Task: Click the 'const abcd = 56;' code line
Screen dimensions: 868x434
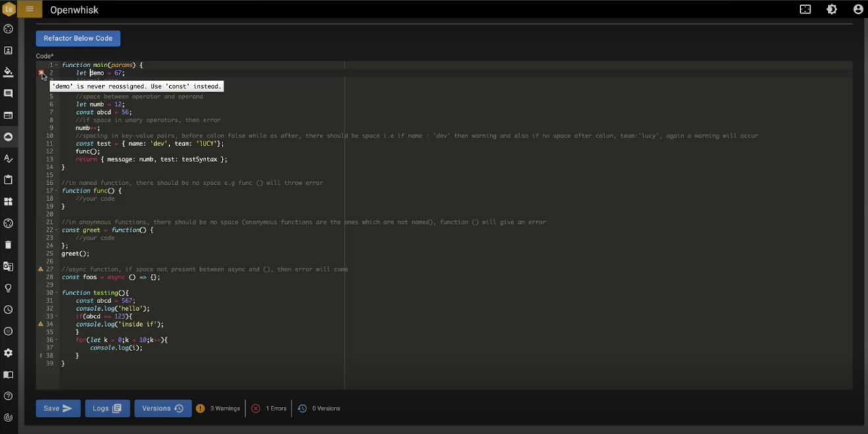Action: (104, 112)
